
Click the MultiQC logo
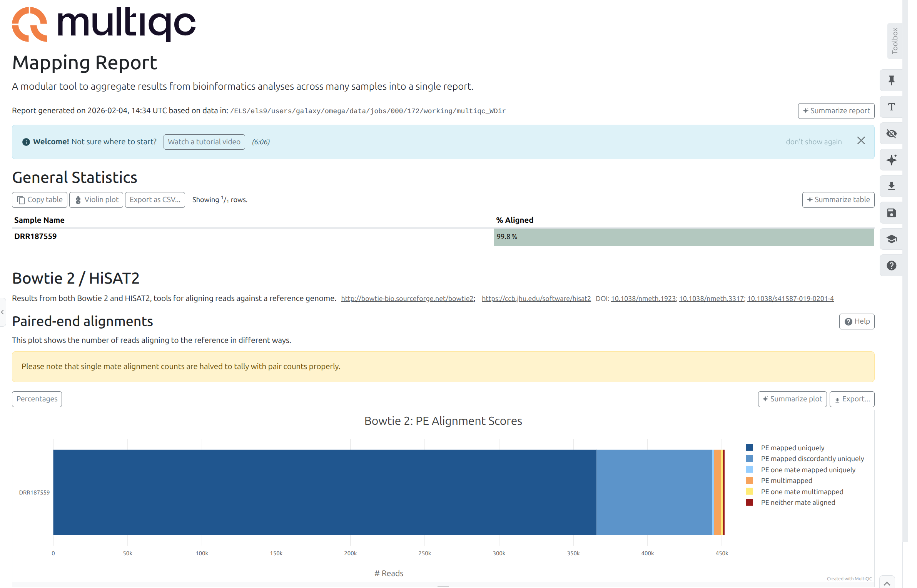pos(104,24)
